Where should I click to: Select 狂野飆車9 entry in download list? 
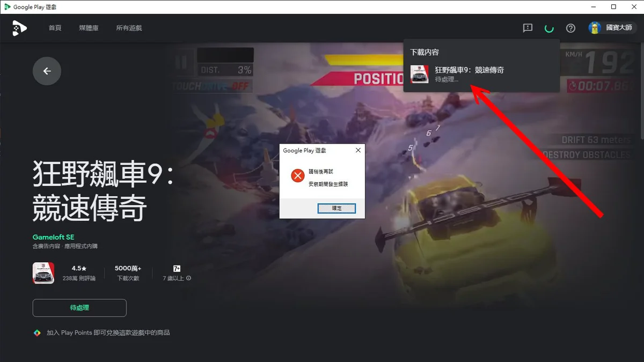click(x=481, y=74)
